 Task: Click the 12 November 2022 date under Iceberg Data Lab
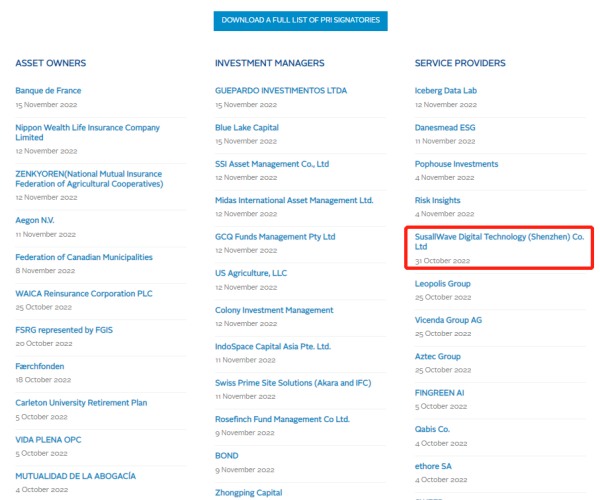[x=446, y=105]
